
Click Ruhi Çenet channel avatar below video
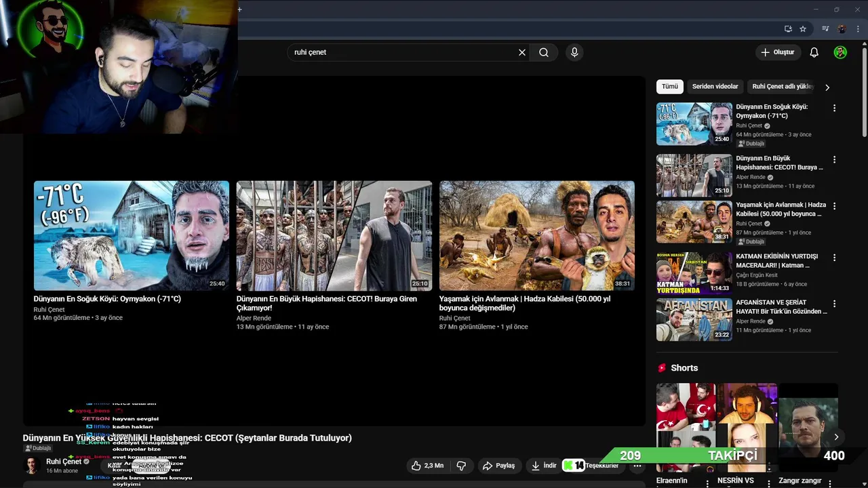click(x=31, y=466)
